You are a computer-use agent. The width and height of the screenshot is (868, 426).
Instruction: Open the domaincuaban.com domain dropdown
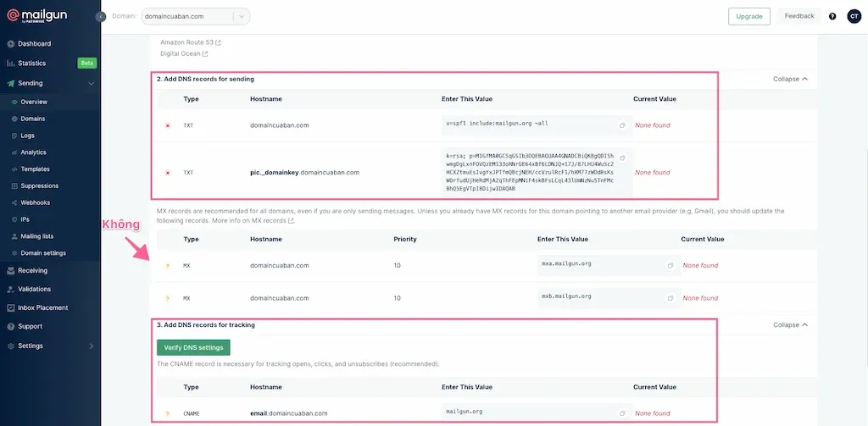tap(196, 17)
